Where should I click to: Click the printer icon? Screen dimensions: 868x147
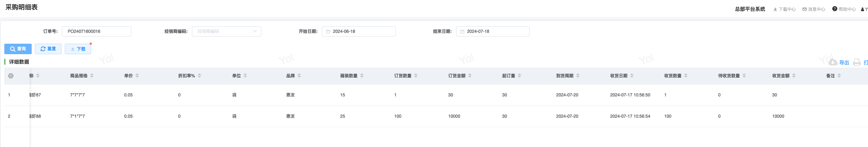tap(857, 62)
